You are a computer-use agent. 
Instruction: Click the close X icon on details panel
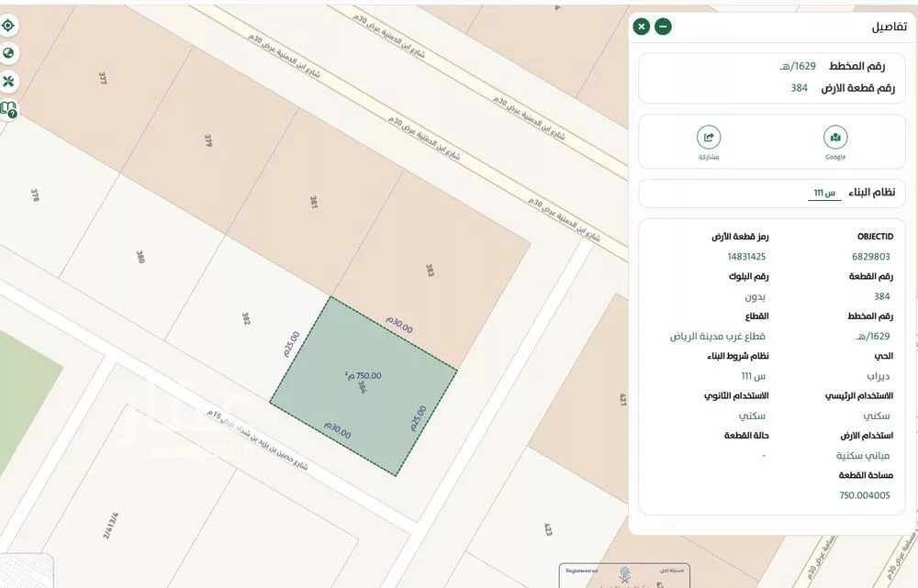pyautogui.click(x=642, y=26)
